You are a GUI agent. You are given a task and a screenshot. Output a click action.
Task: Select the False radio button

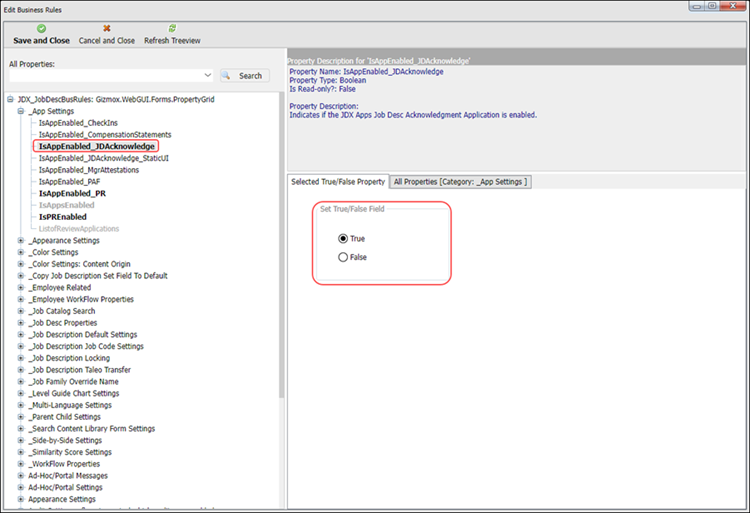(344, 257)
